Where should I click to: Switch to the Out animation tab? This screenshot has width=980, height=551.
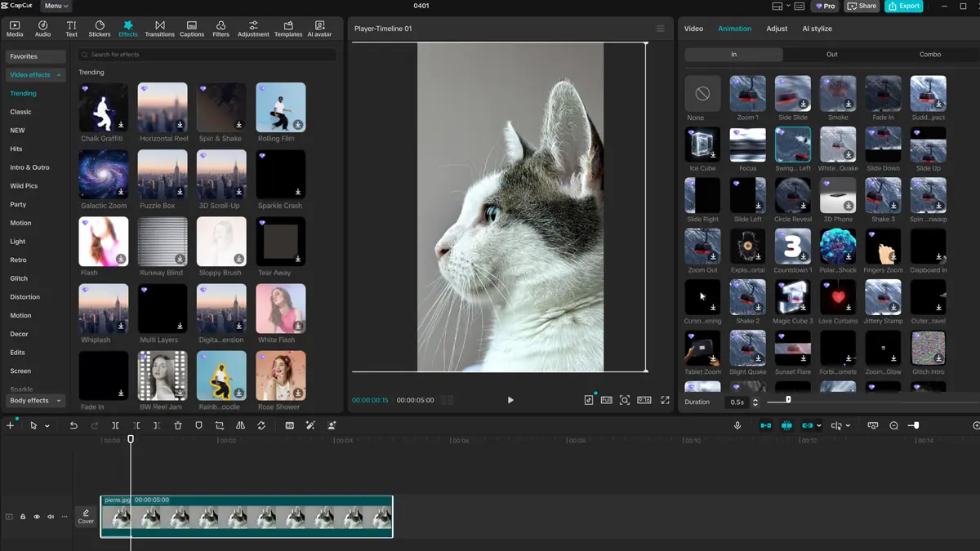[x=831, y=54]
